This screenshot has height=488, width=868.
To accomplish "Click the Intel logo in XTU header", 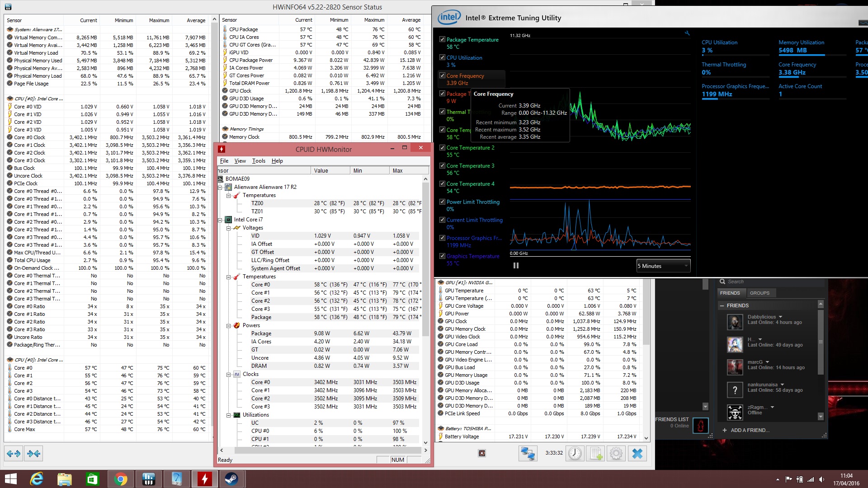I will (x=449, y=18).
